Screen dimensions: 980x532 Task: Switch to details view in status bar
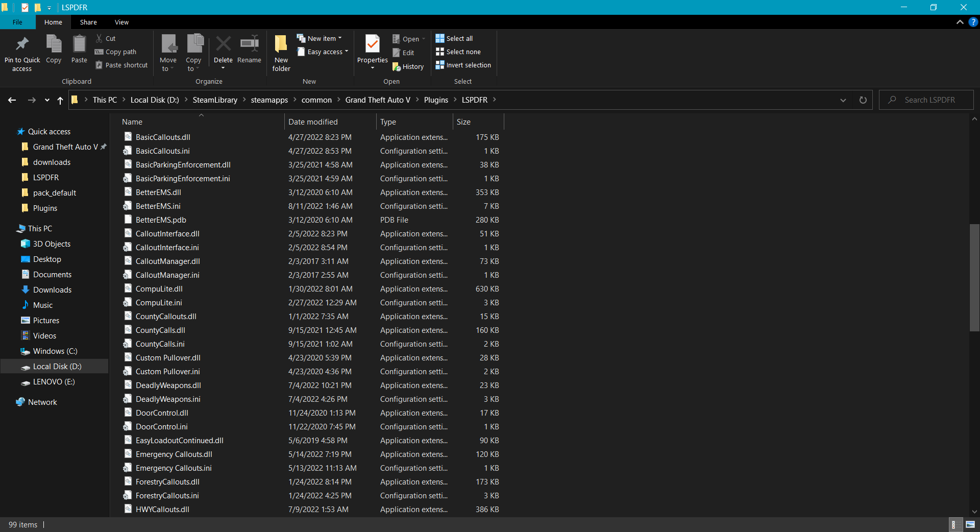953,524
